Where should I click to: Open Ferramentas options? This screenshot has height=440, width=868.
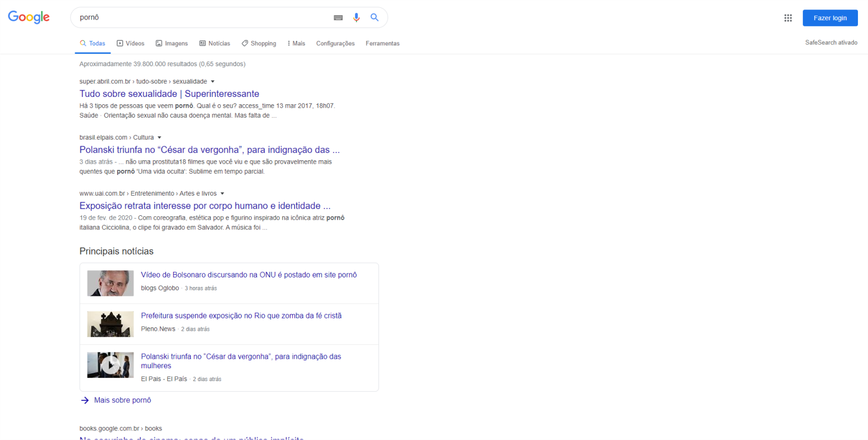382,43
